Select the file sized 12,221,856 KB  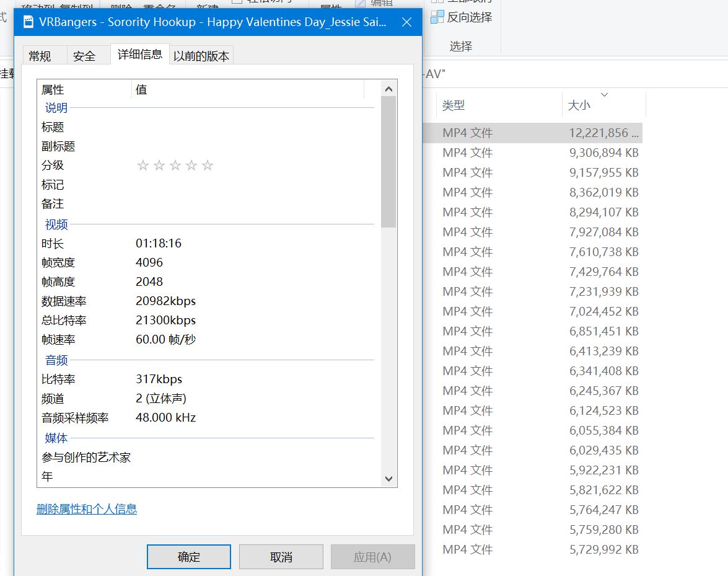tap(533, 133)
